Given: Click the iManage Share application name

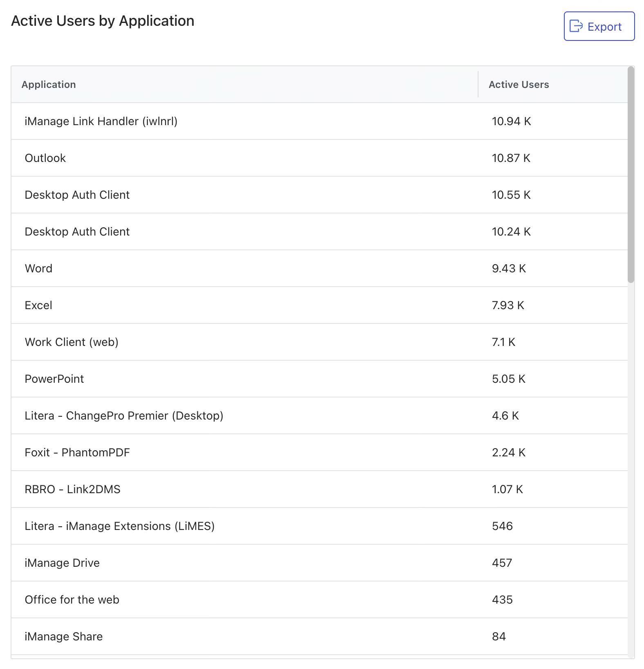Looking at the screenshot, I should point(63,637).
